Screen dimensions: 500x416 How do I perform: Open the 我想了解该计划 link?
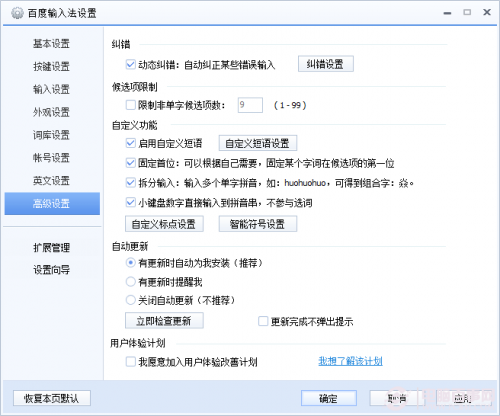click(x=350, y=361)
